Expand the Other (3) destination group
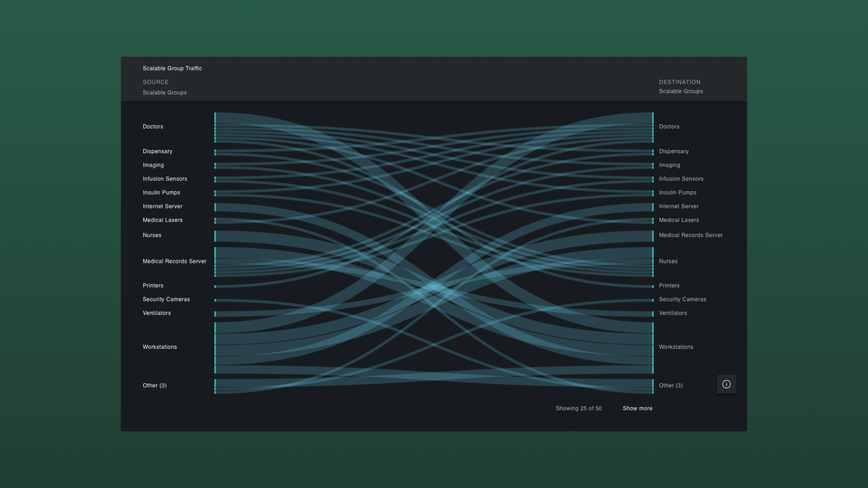The height and width of the screenshot is (488, 868). pyautogui.click(x=670, y=385)
